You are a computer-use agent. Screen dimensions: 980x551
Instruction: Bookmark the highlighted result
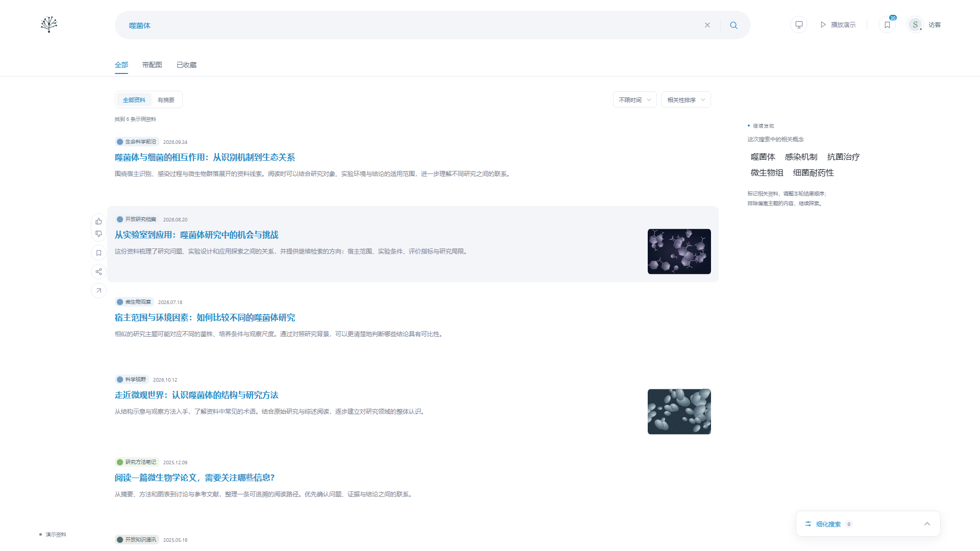pos(99,253)
